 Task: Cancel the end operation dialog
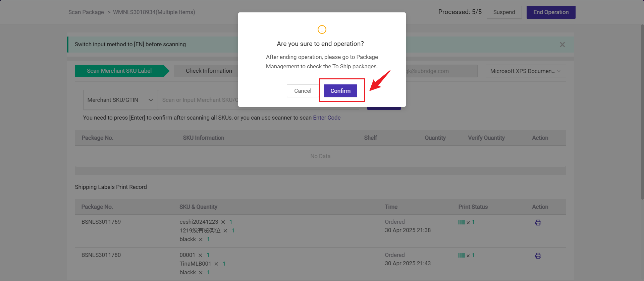point(303,91)
